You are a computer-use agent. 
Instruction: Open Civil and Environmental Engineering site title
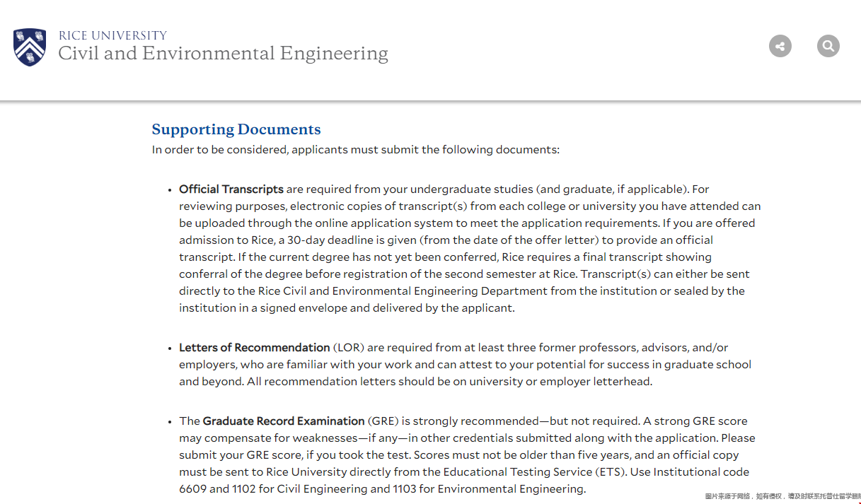[x=223, y=54]
